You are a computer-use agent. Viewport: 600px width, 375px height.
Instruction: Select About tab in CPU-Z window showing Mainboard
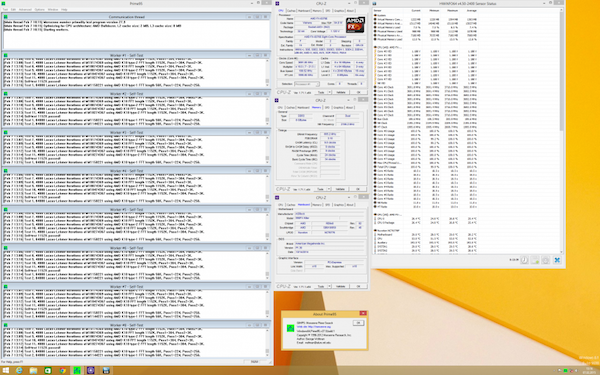(350, 205)
